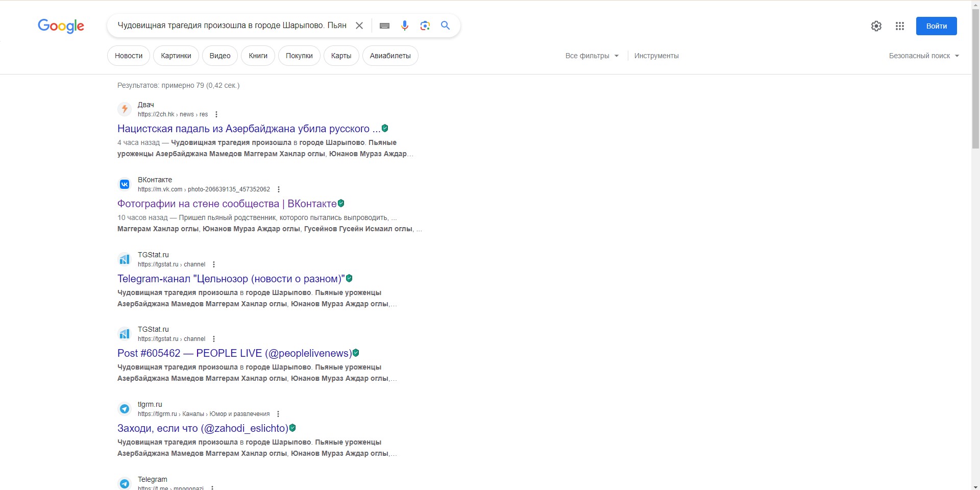980x490 pixels.
Task: Click the ВКонтакте site favicon
Action: 125,184
